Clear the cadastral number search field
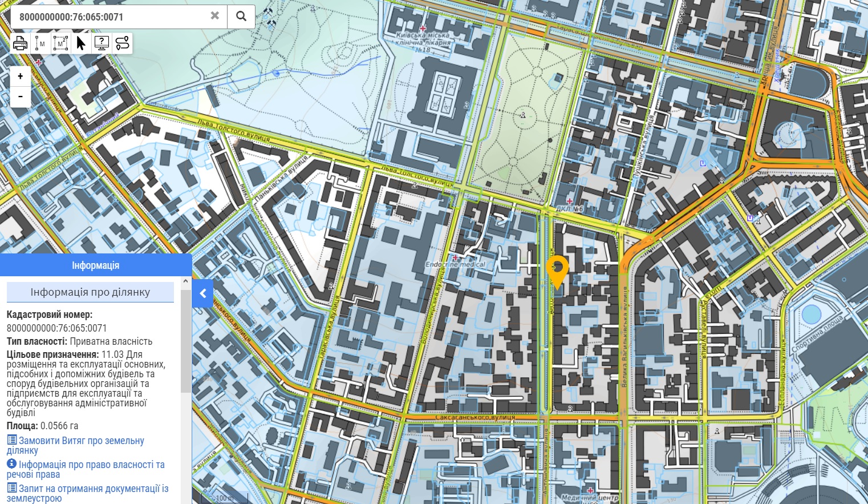Viewport: 868px width, 504px height. pyautogui.click(x=215, y=16)
